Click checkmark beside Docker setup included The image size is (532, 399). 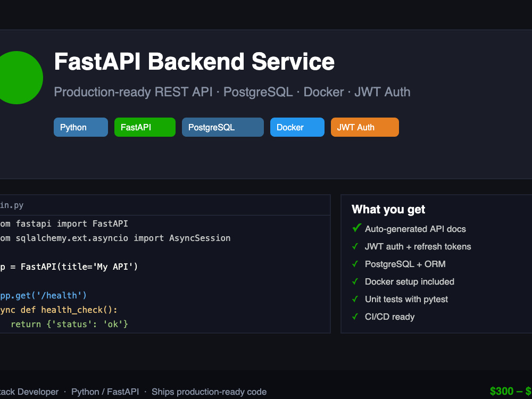click(x=355, y=281)
